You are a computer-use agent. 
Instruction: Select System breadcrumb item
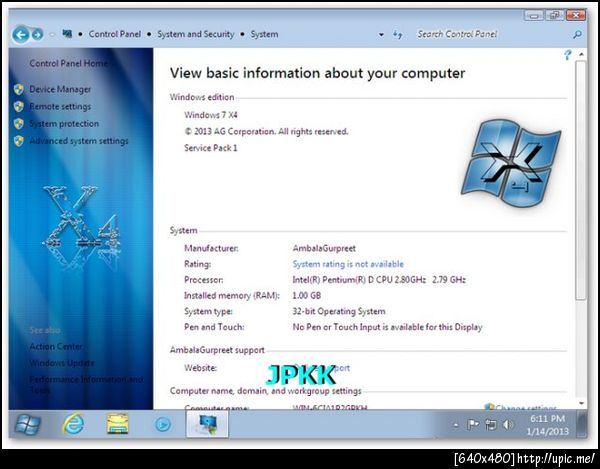pyautogui.click(x=264, y=34)
